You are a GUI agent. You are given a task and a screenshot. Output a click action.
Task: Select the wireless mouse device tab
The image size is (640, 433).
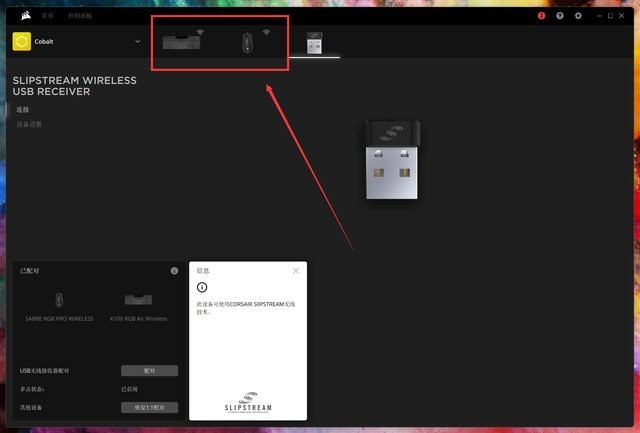coord(248,42)
